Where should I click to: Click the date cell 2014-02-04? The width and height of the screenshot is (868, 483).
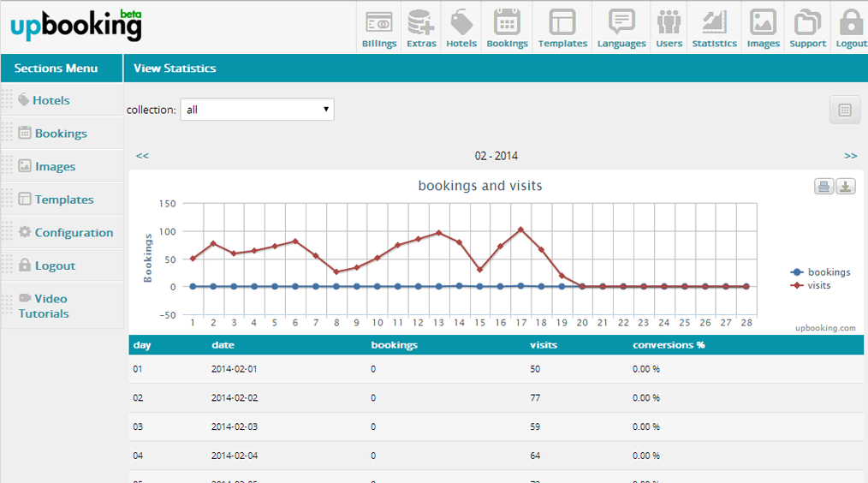pyautogui.click(x=235, y=456)
